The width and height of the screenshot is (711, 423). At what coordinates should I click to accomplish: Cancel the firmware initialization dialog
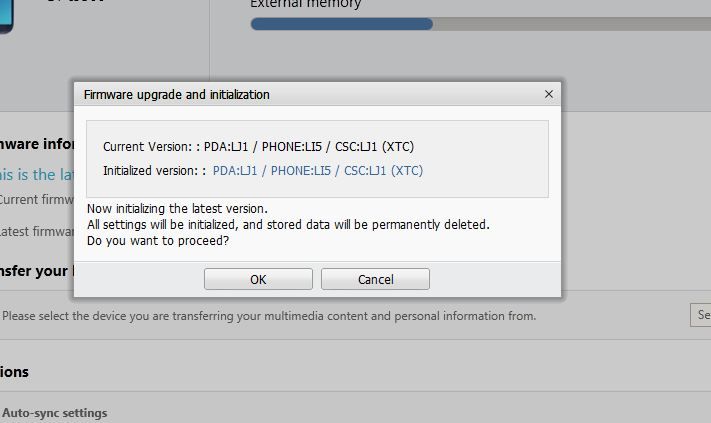375,279
